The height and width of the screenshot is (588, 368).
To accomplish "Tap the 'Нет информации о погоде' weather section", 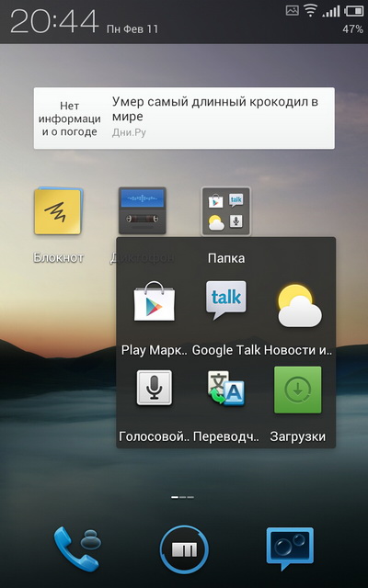I will [70, 119].
